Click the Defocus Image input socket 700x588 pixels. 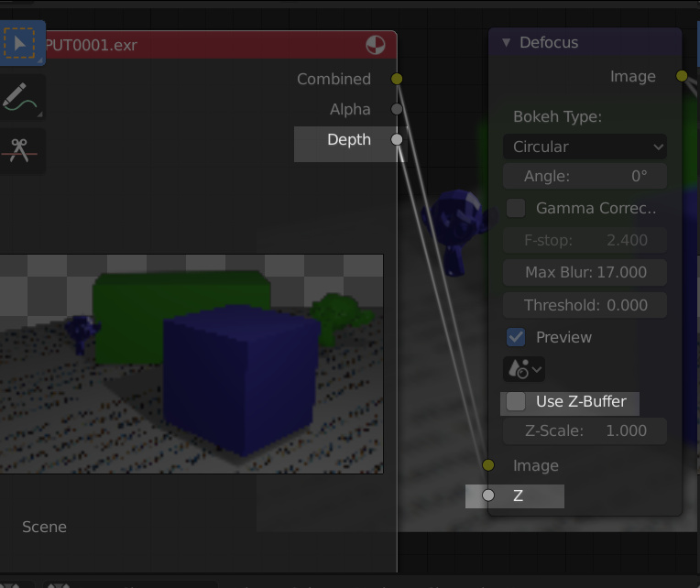click(488, 465)
